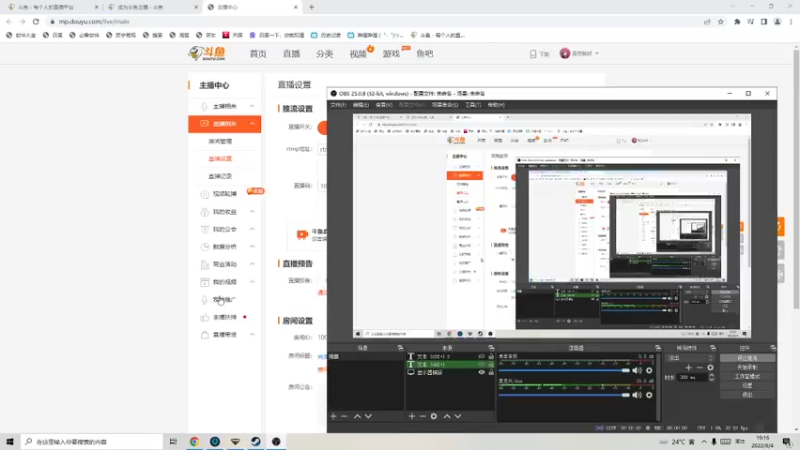The image size is (800, 450).
Task: Move scene up in the Scenes panel
Action: [x=357, y=416]
